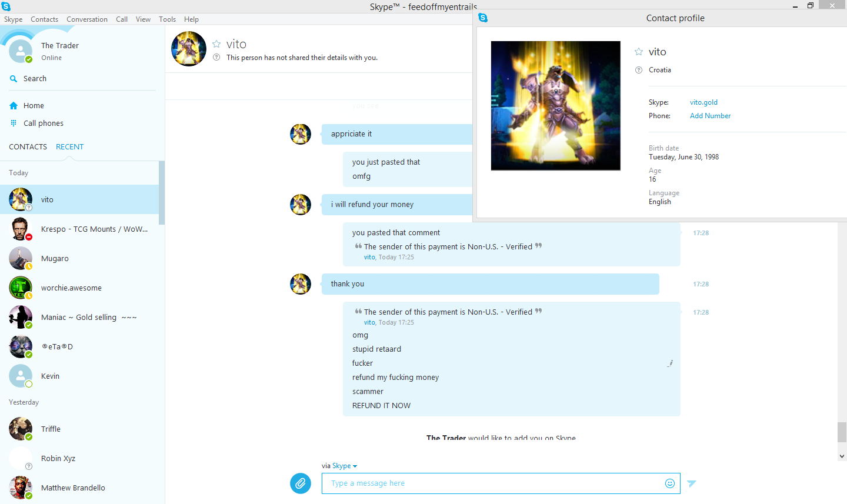This screenshot has height=504, width=847.
Task: Click Home in the sidebar
Action: [34, 106]
